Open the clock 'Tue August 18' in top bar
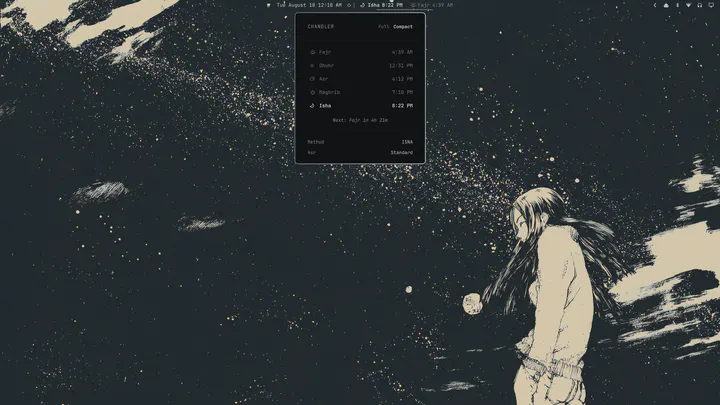 point(309,5)
